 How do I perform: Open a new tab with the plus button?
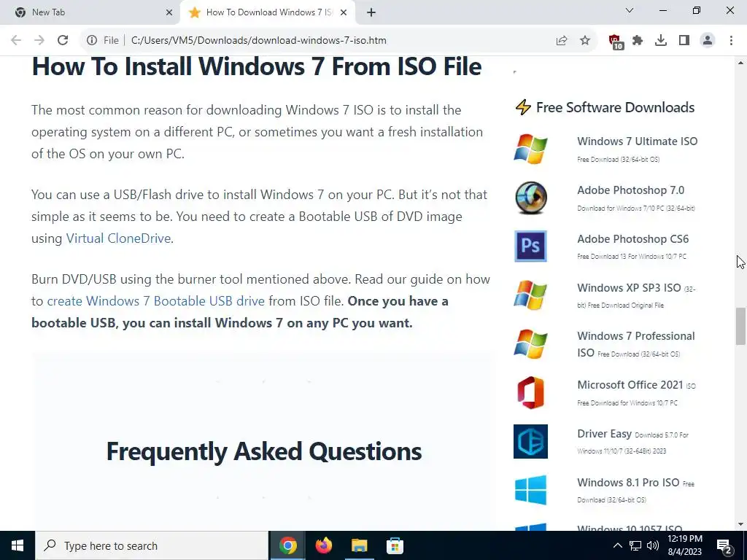pyautogui.click(x=371, y=13)
